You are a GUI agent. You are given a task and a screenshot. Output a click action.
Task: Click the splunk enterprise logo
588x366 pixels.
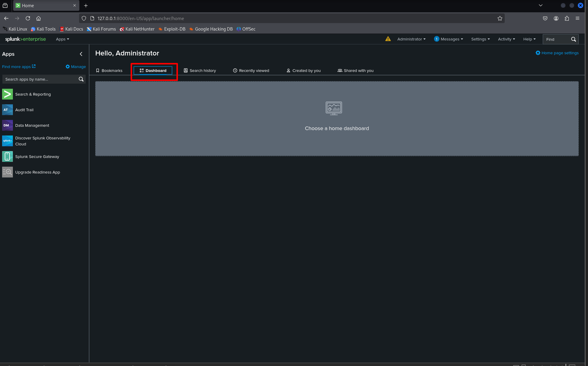(25, 39)
